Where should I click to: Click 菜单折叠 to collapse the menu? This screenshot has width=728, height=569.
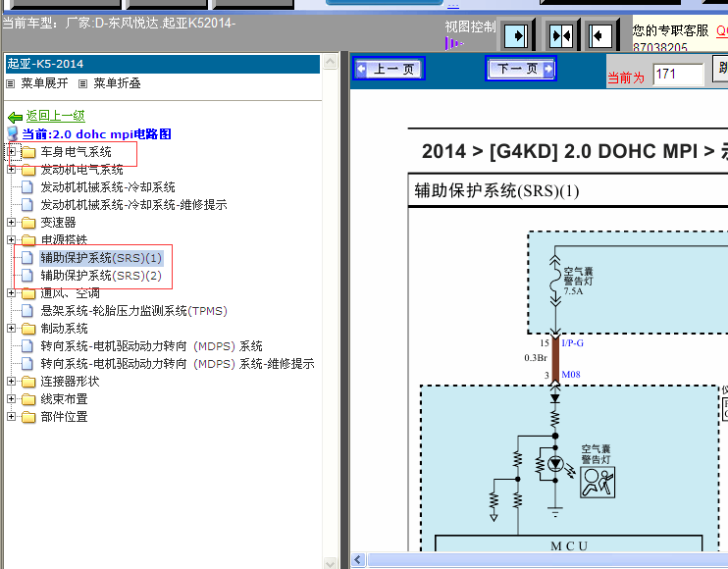[x=117, y=83]
